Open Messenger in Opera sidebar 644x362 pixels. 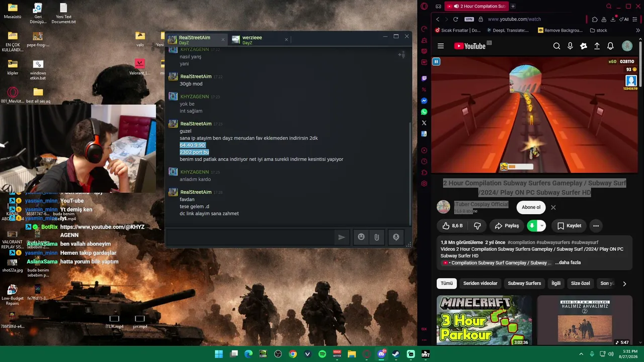(424, 101)
